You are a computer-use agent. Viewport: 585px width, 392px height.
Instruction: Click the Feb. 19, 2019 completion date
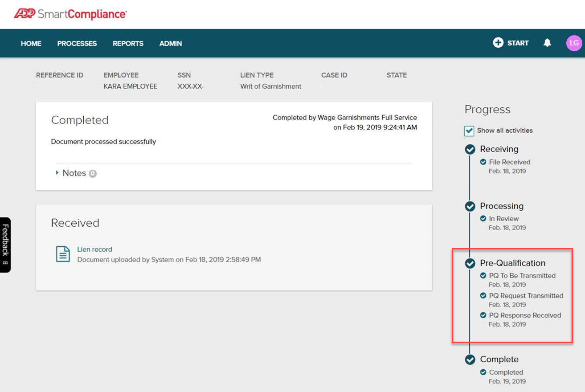507,381
